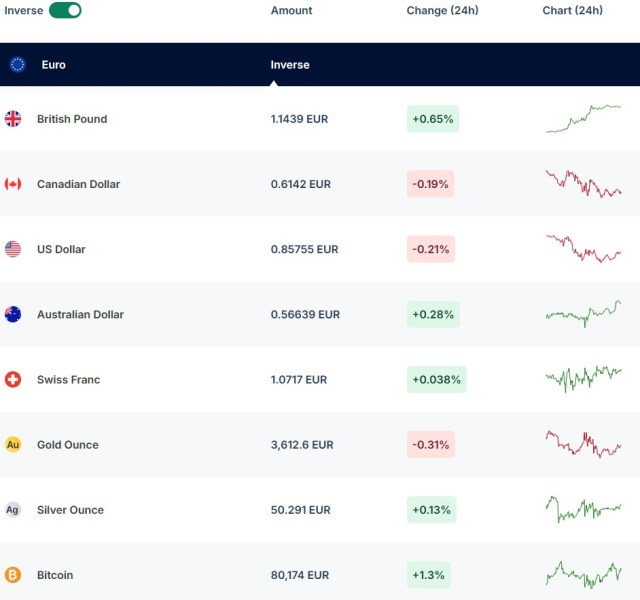Open the British Pound currency link
Viewport: 640px width, 600px height.
click(x=72, y=119)
